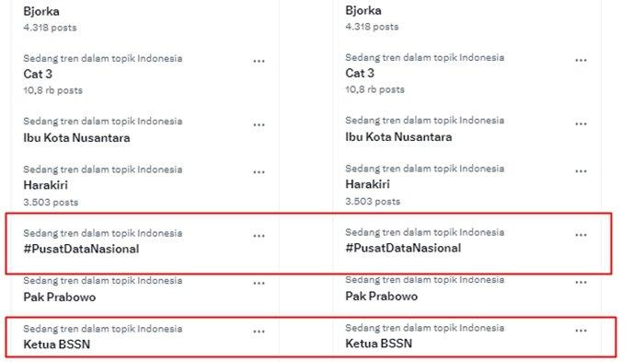644x362 pixels.
Task: Open more options for right Pak Prabowo trend
Action: [x=581, y=283]
